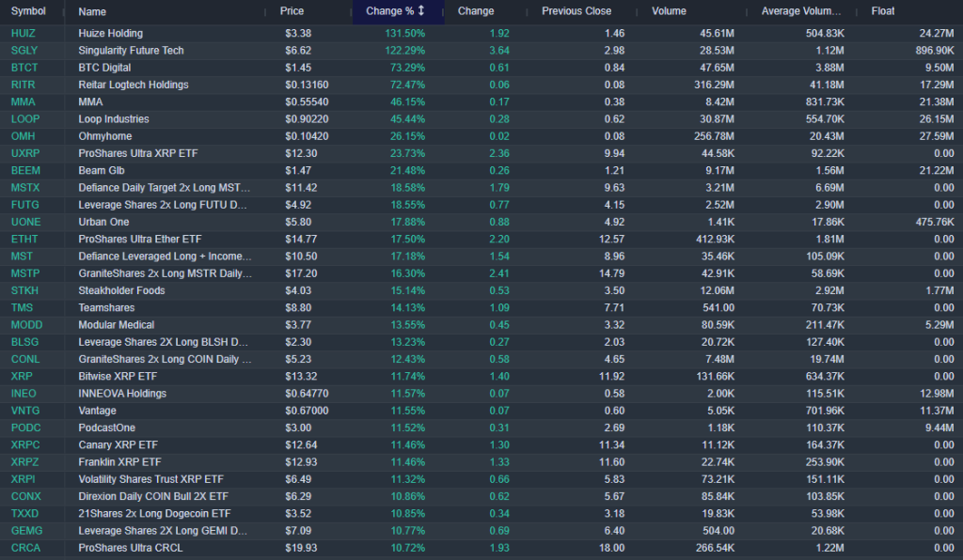Sort by Name column header
This screenshot has width=963, height=560.
coord(92,11)
